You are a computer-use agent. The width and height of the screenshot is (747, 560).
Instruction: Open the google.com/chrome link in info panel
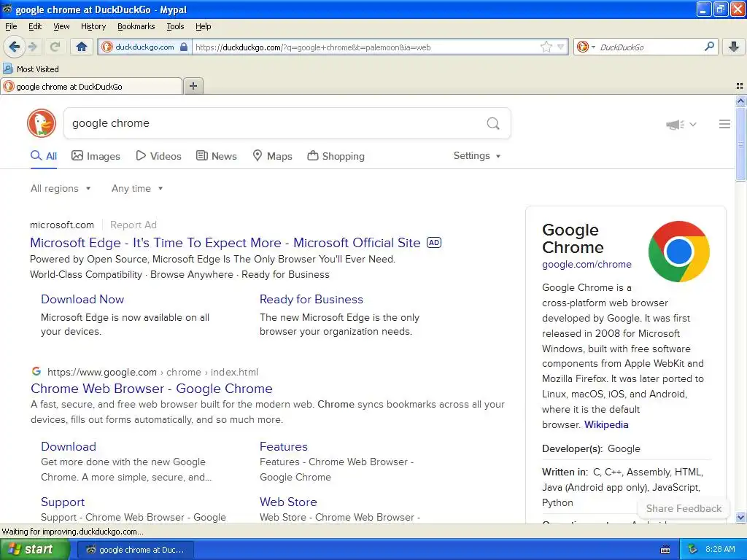(587, 264)
